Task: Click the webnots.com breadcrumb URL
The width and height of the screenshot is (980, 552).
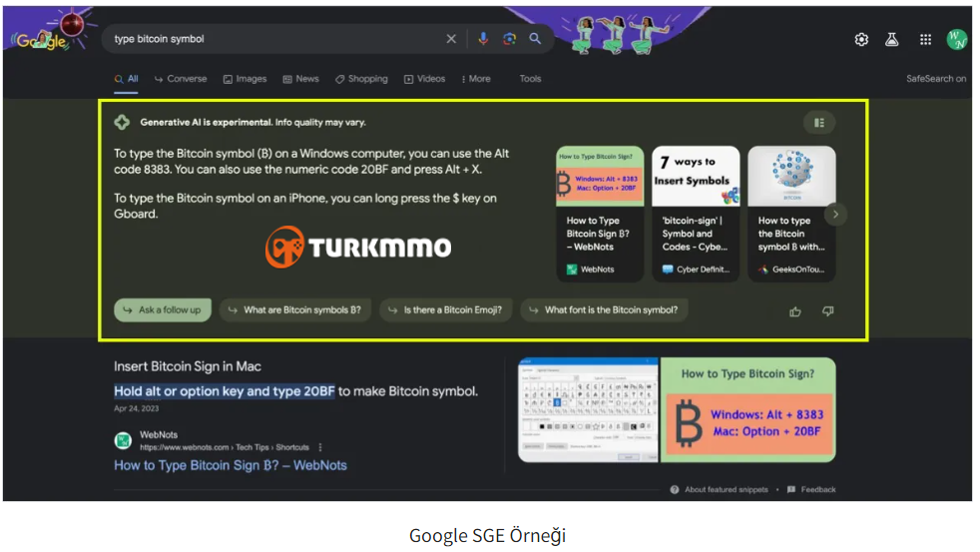Action: coord(225,447)
